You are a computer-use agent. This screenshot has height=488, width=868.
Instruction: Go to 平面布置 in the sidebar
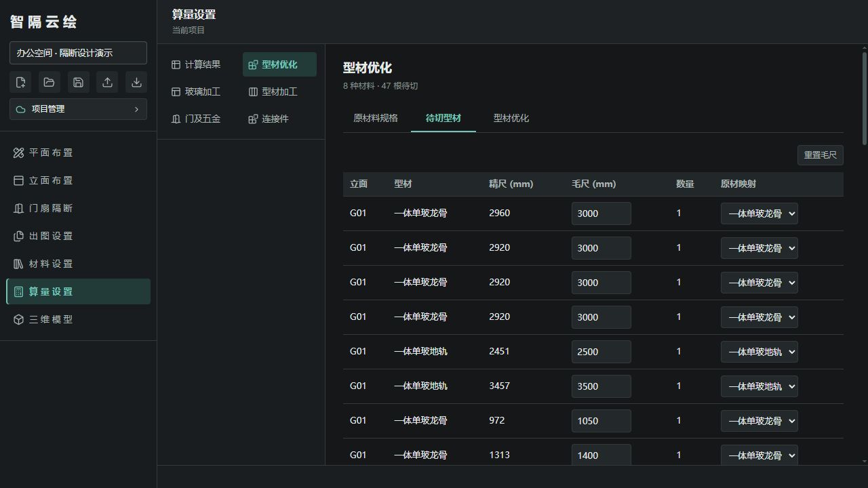[78, 153]
